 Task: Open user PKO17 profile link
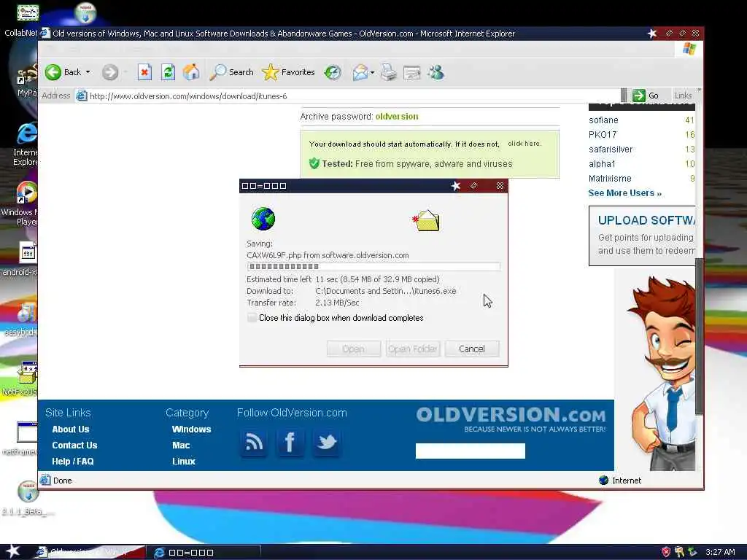coord(602,135)
